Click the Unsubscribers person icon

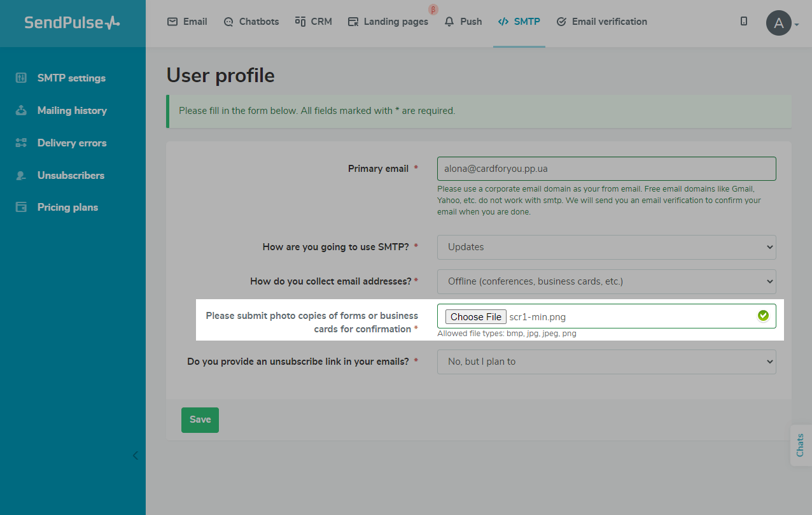pyautogui.click(x=21, y=175)
